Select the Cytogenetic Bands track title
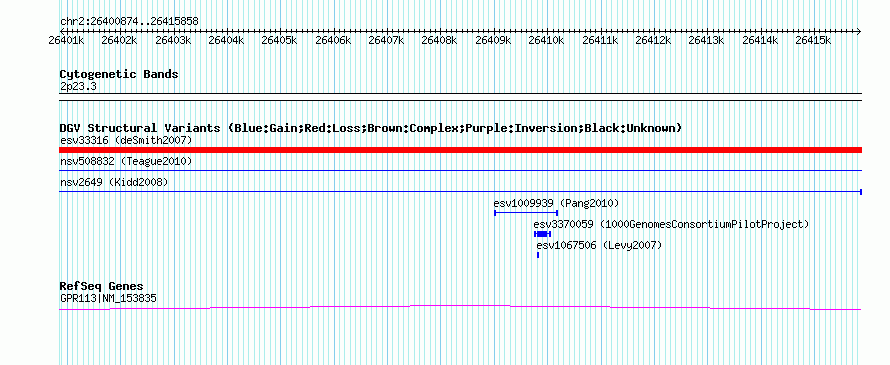Viewport: 890px width, 365px height. point(119,74)
